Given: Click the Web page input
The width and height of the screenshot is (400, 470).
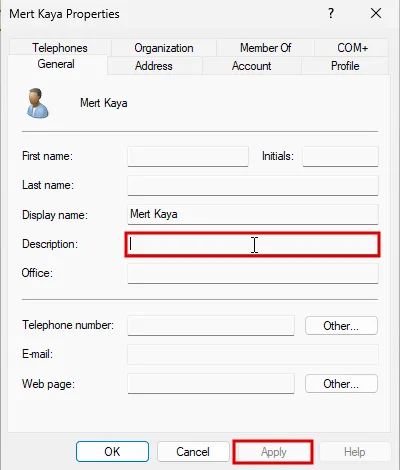Looking at the screenshot, I should [211, 384].
